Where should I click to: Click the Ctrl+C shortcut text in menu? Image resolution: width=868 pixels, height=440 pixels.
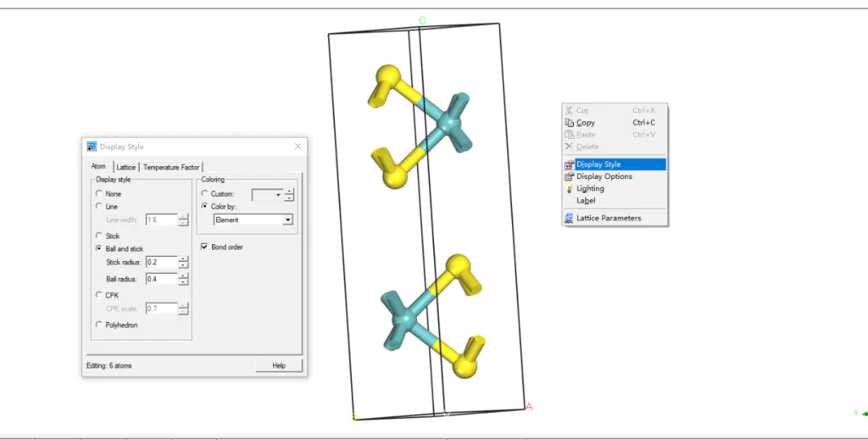click(644, 123)
